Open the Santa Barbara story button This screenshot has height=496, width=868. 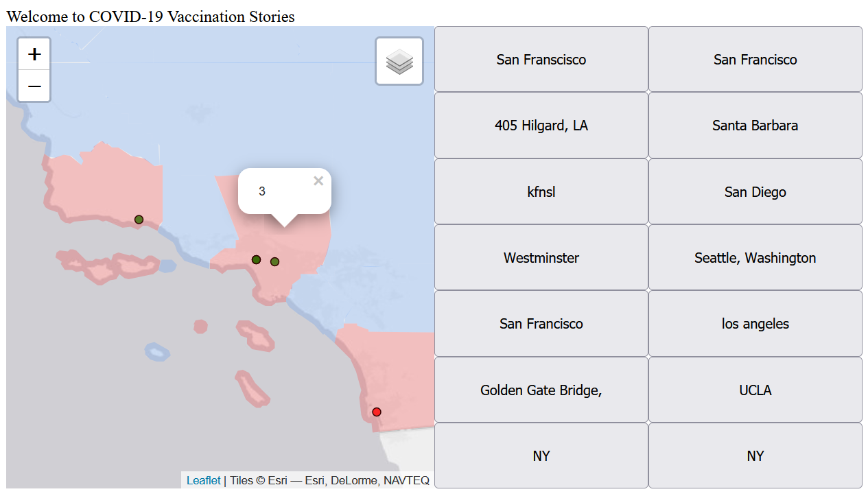coord(755,126)
